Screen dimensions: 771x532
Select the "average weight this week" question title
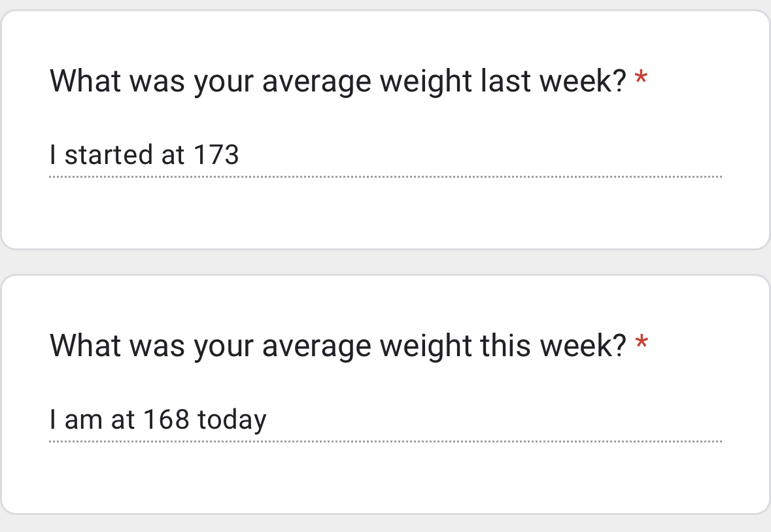point(337,345)
